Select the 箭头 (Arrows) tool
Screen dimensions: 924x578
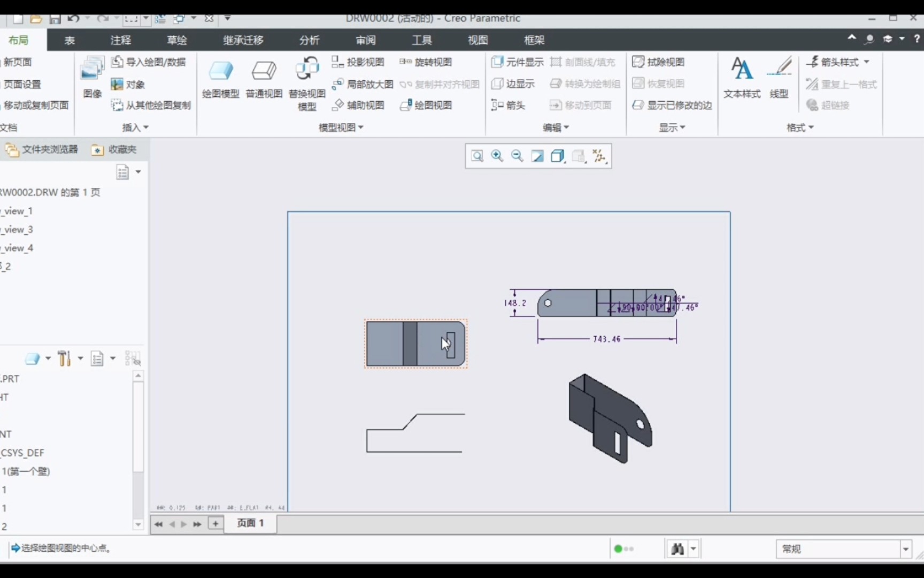pos(510,105)
